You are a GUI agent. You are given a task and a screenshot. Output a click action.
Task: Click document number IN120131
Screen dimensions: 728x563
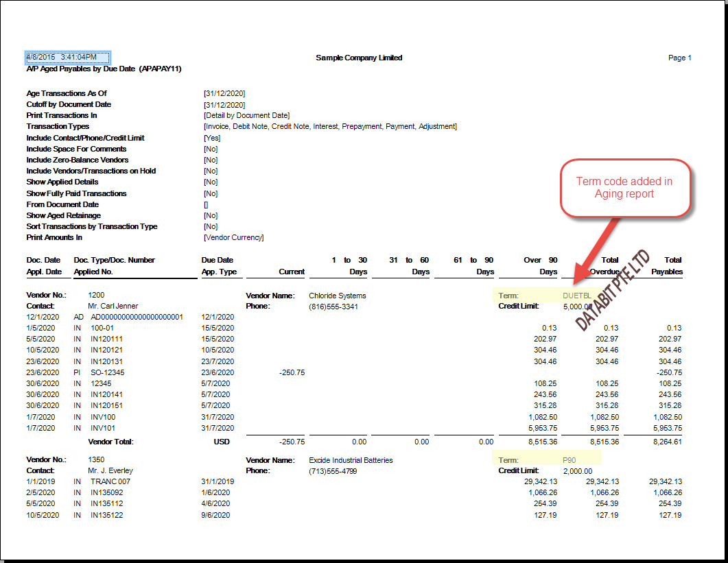coord(107,361)
